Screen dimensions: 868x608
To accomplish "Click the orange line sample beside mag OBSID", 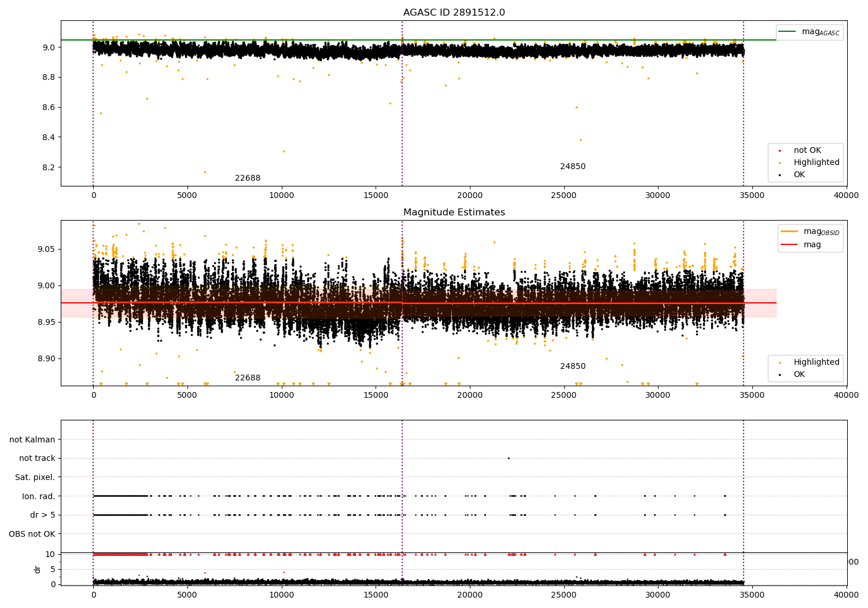I will (x=789, y=231).
